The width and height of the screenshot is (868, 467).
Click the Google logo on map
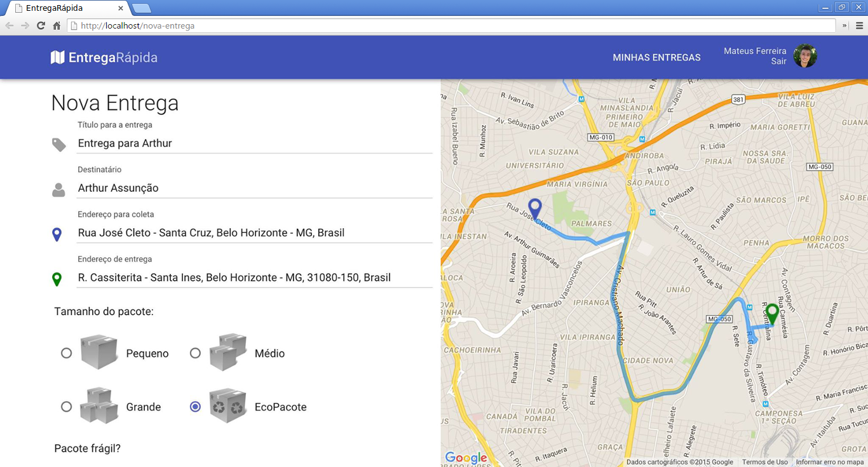click(x=466, y=457)
